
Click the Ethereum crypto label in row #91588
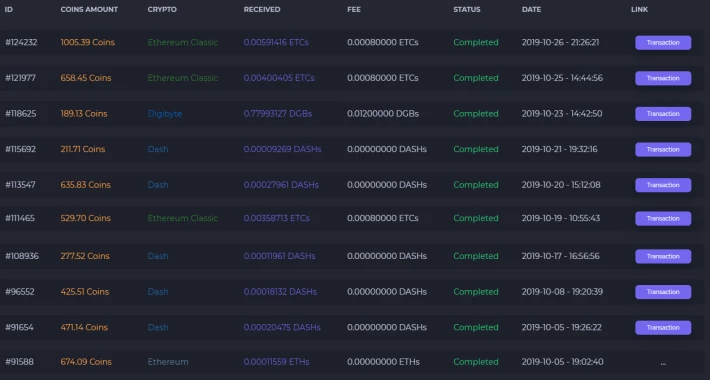[x=168, y=362]
